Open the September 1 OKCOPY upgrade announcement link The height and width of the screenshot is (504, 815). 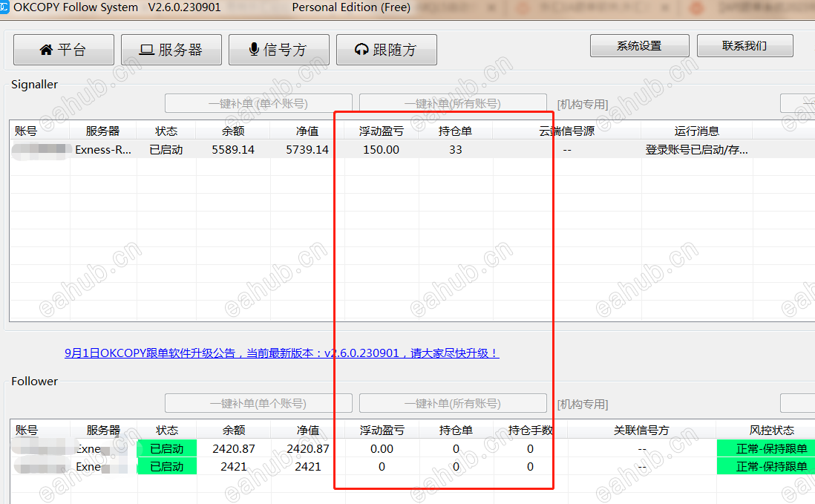point(281,353)
